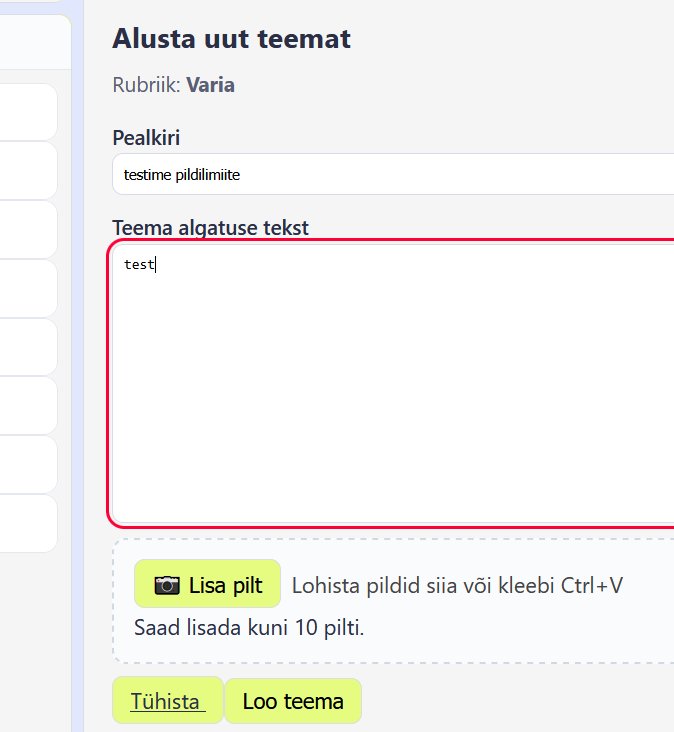The image size is (674, 732).
Task: Select the second blank sidebar card
Action: click(x=28, y=170)
